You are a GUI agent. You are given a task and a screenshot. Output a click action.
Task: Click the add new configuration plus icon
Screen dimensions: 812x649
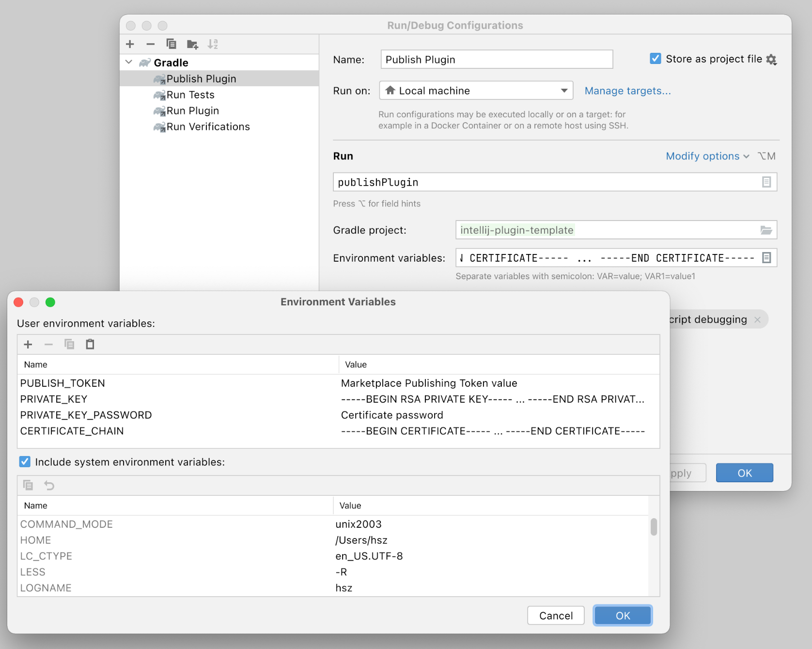click(x=130, y=44)
